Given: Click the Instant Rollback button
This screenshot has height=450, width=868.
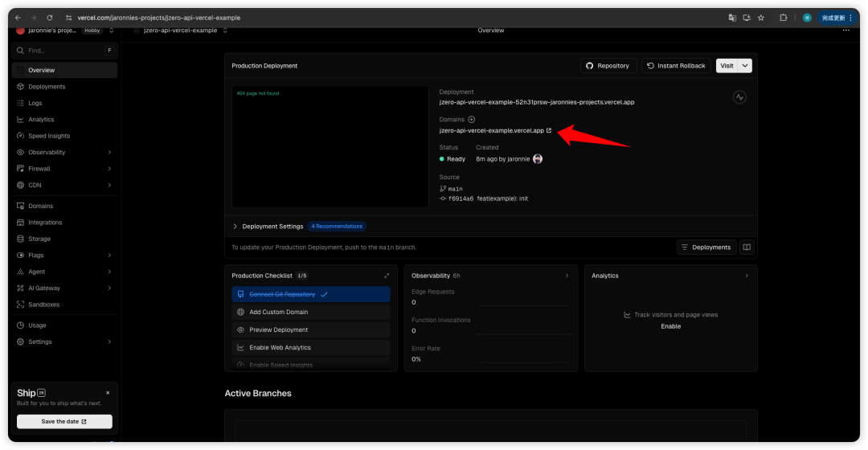Looking at the screenshot, I should (676, 66).
